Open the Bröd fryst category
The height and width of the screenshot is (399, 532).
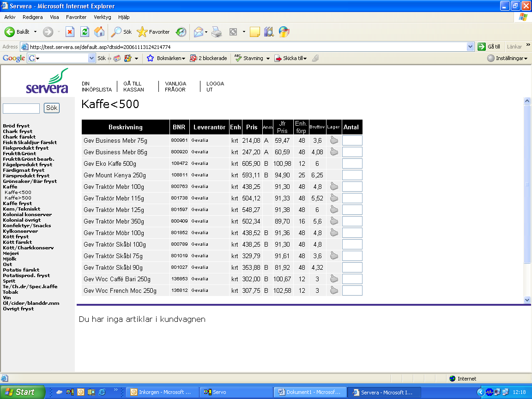[16, 126]
